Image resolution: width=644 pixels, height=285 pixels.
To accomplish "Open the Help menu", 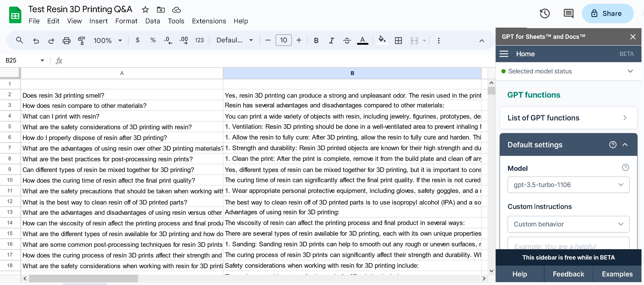I will tap(241, 21).
